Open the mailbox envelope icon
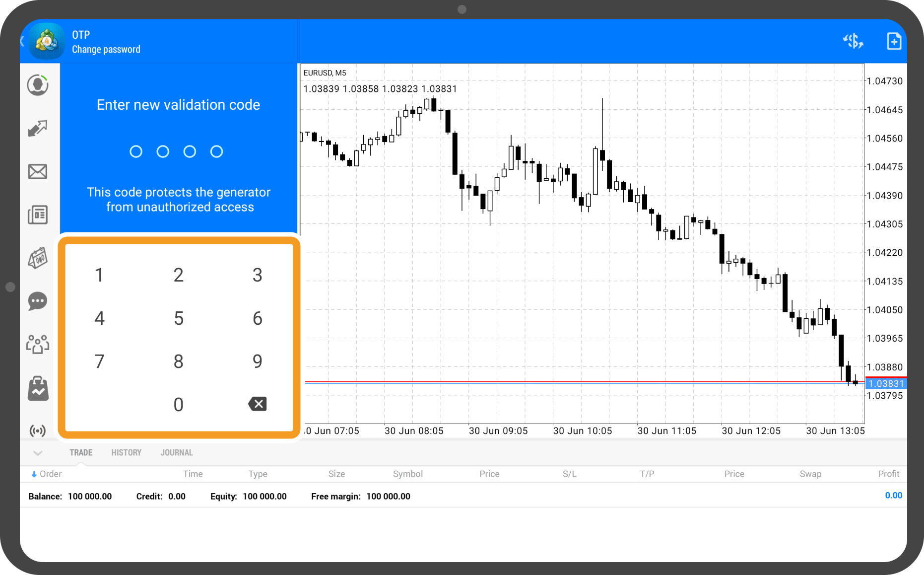This screenshot has height=575, width=924. pos(38,172)
